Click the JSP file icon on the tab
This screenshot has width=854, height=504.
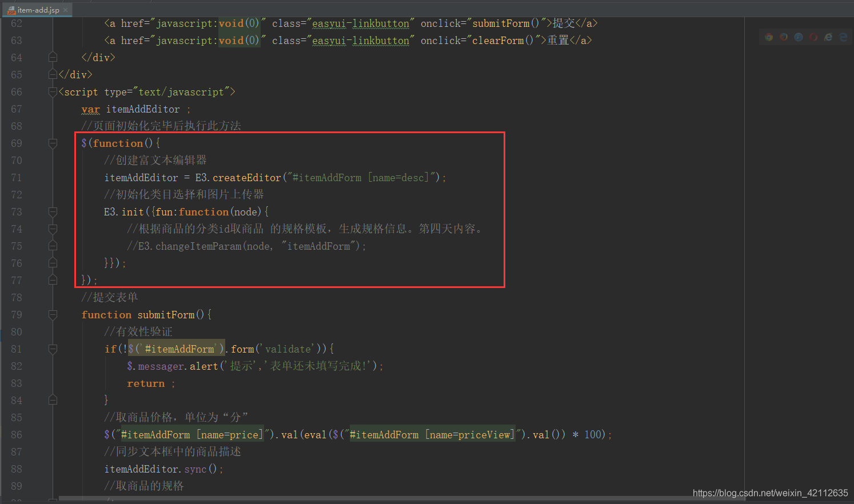(11, 10)
